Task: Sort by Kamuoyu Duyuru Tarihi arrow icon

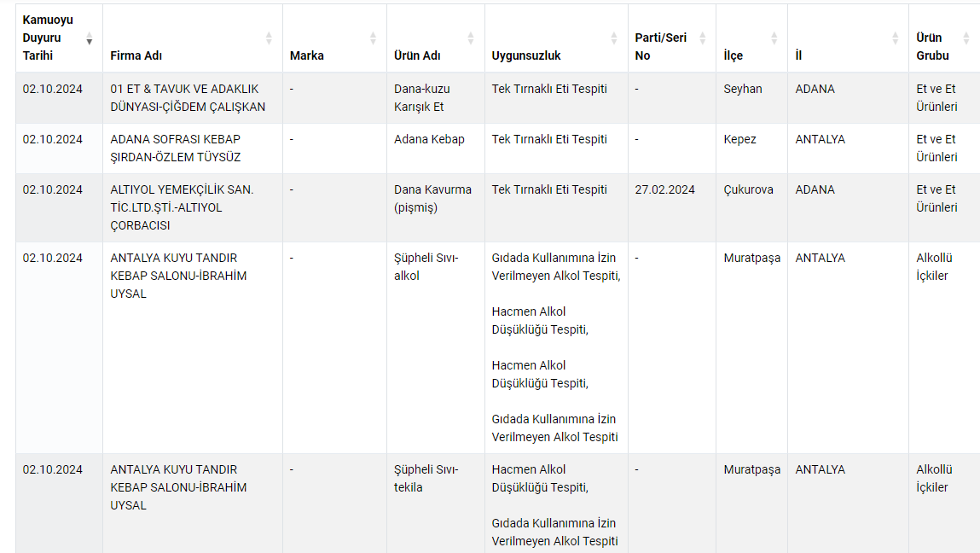Action: (x=90, y=38)
